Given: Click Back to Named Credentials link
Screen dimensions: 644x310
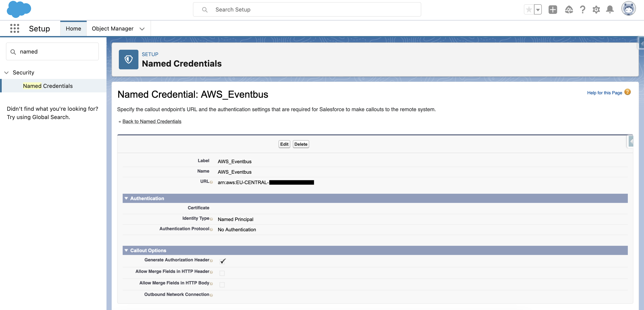Looking at the screenshot, I should (151, 121).
